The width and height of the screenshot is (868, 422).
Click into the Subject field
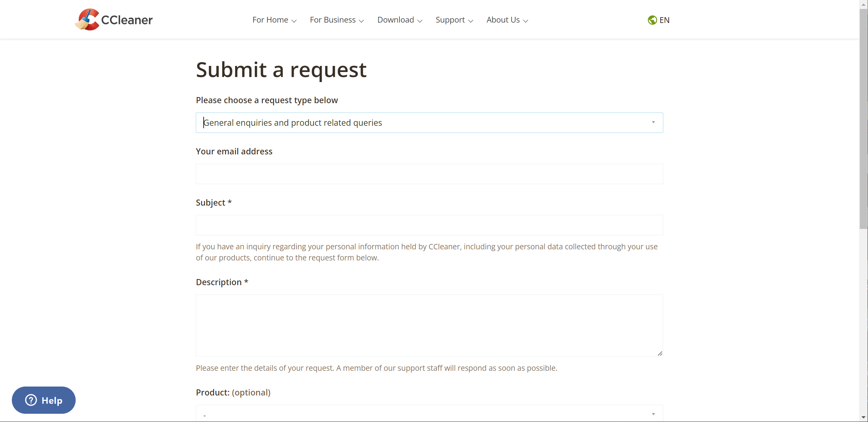pos(429,225)
